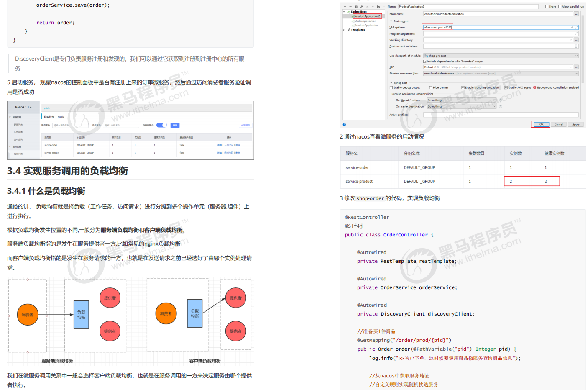Click the move configuration down arrow
The image size is (588, 390).
[x=373, y=7]
